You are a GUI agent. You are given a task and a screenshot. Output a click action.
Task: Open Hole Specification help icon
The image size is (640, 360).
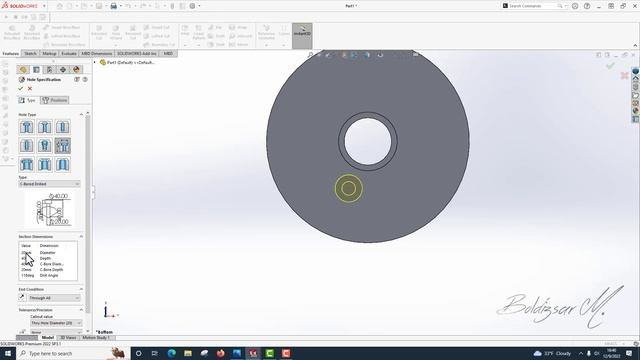(x=85, y=80)
